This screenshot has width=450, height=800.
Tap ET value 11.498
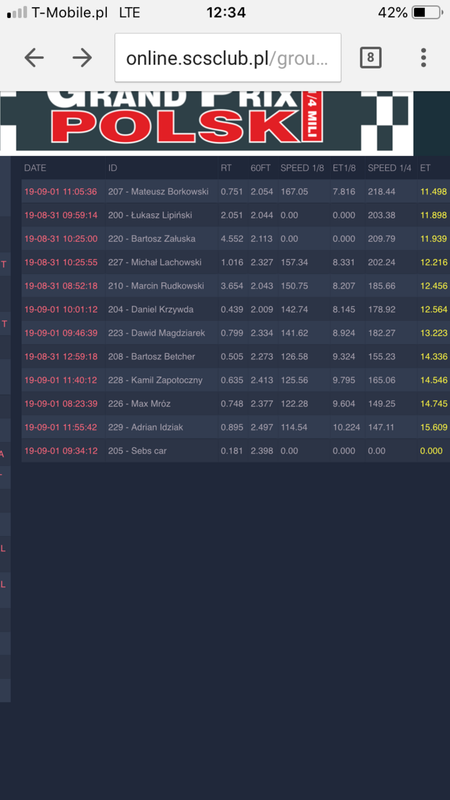click(434, 192)
